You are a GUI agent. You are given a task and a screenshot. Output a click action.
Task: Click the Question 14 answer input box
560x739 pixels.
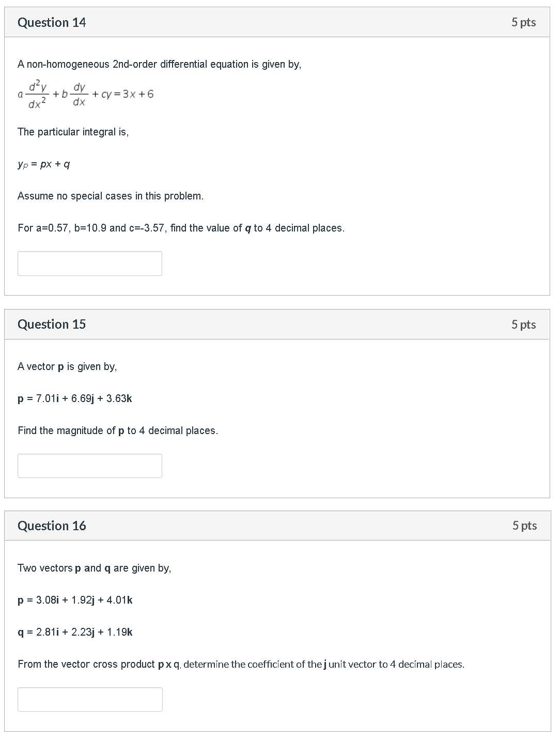[x=89, y=264]
